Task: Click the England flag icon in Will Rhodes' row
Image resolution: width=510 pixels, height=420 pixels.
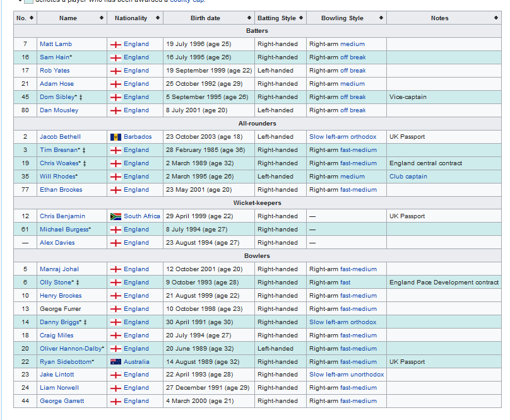Action: pyautogui.click(x=116, y=177)
